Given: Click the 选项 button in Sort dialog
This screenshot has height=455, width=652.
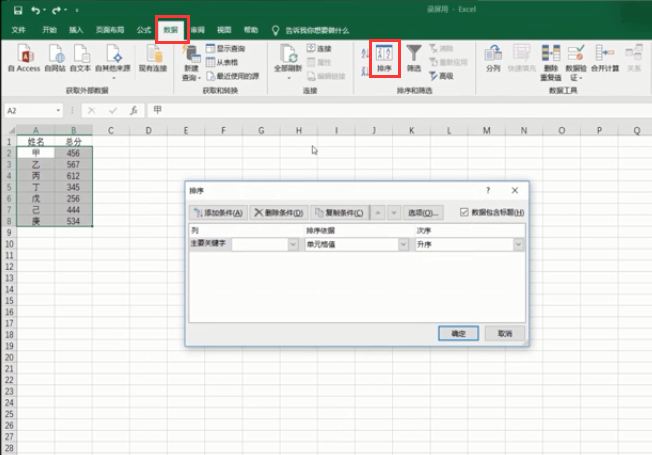Looking at the screenshot, I should pos(422,213).
